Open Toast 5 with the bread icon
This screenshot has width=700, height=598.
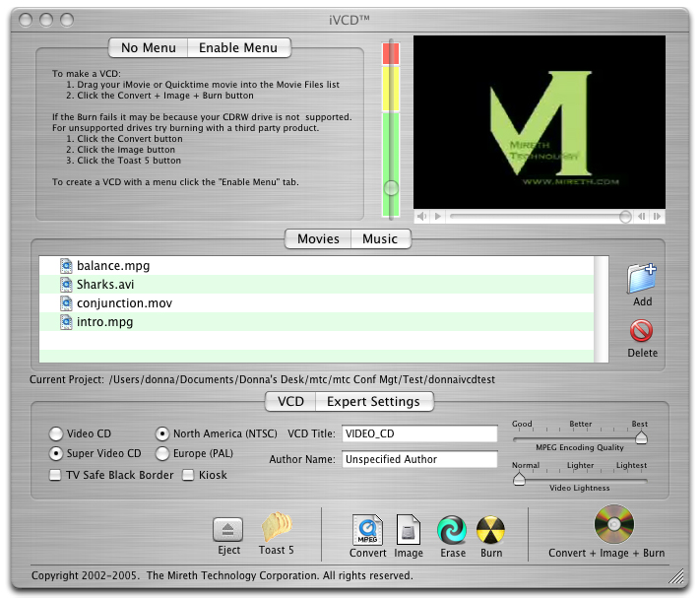[x=277, y=526]
